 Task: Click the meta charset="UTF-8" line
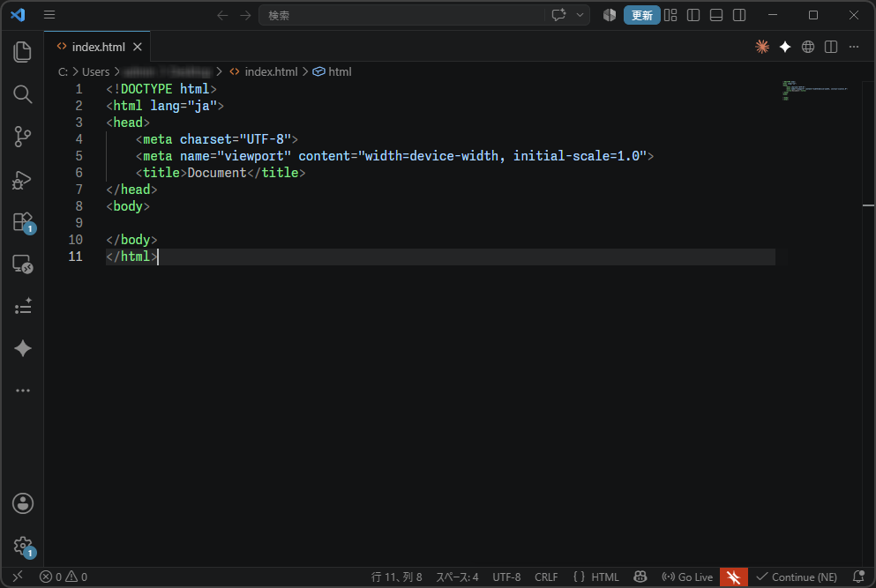217,139
